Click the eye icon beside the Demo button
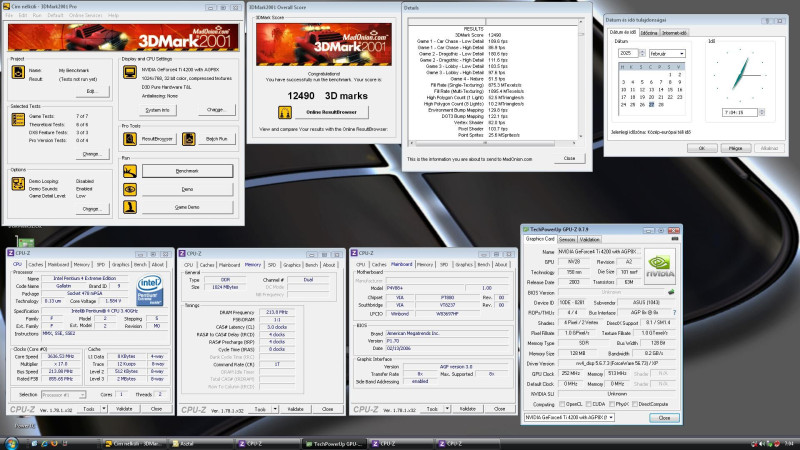 click(130, 189)
